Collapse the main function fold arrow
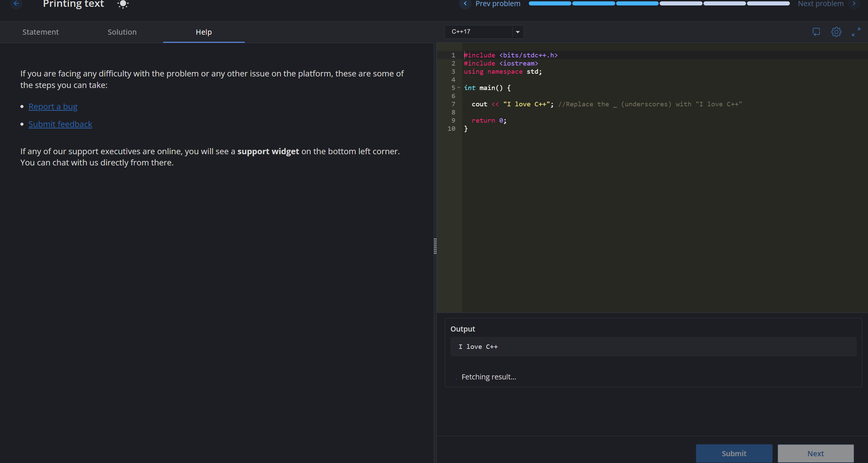868x463 pixels. [459, 88]
